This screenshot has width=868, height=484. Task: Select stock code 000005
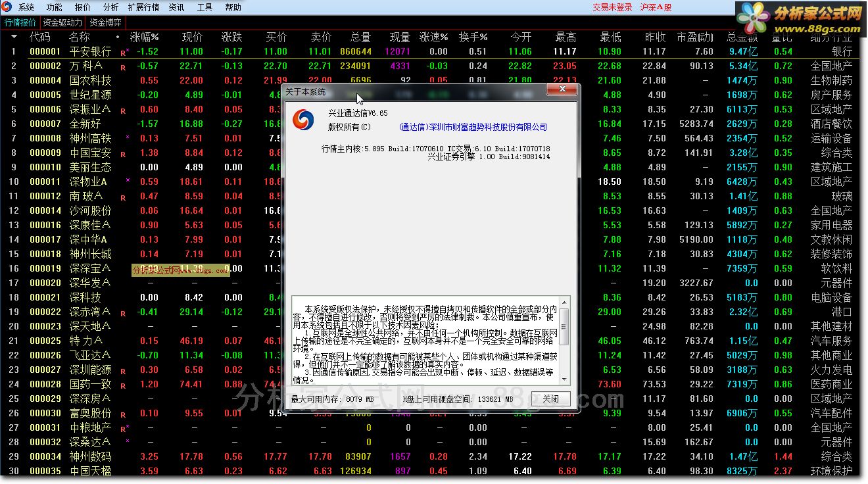(x=45, y=95)
